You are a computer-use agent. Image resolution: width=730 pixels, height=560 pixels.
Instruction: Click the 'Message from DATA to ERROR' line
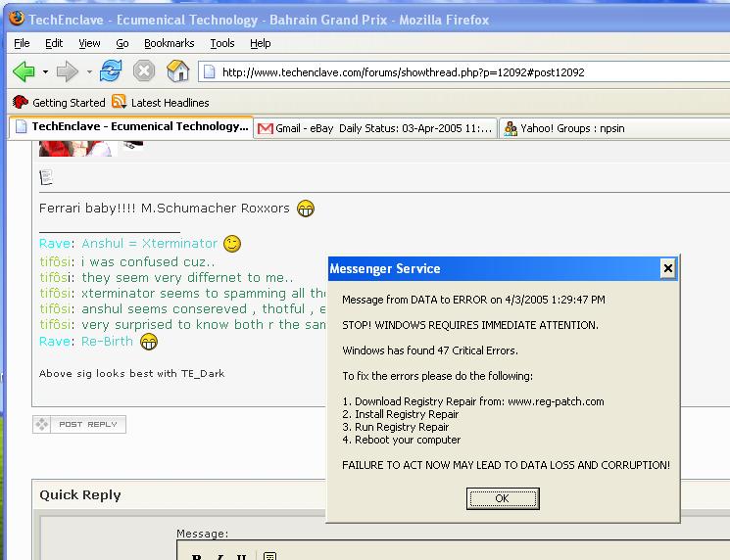(x=473, y=300)
